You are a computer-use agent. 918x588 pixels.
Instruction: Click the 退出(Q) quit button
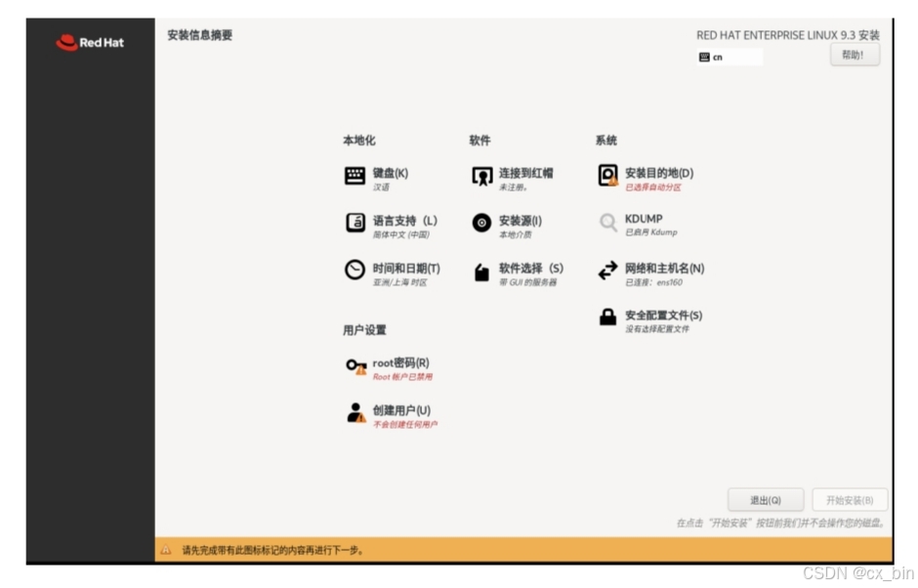point(766,500)
